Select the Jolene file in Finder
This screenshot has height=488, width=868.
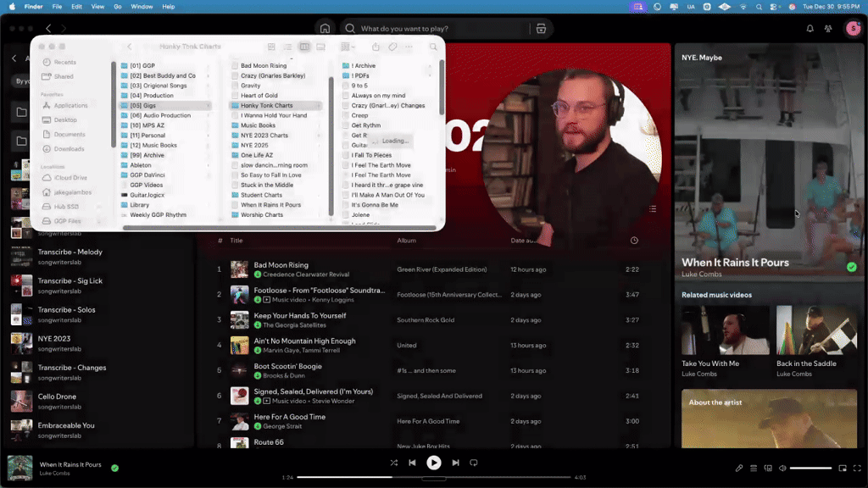360,214
